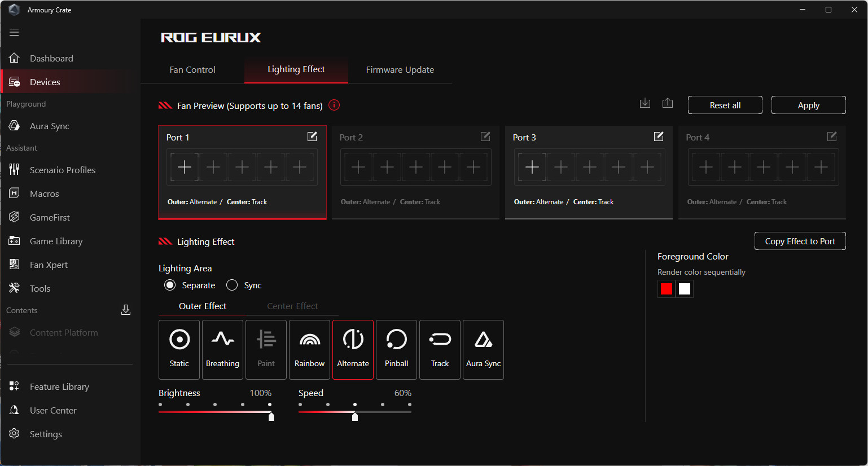Open Content Platform

click(70, 332)
